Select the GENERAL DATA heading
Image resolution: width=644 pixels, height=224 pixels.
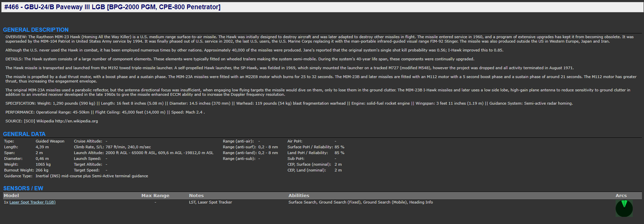click(x=24, y=134)
